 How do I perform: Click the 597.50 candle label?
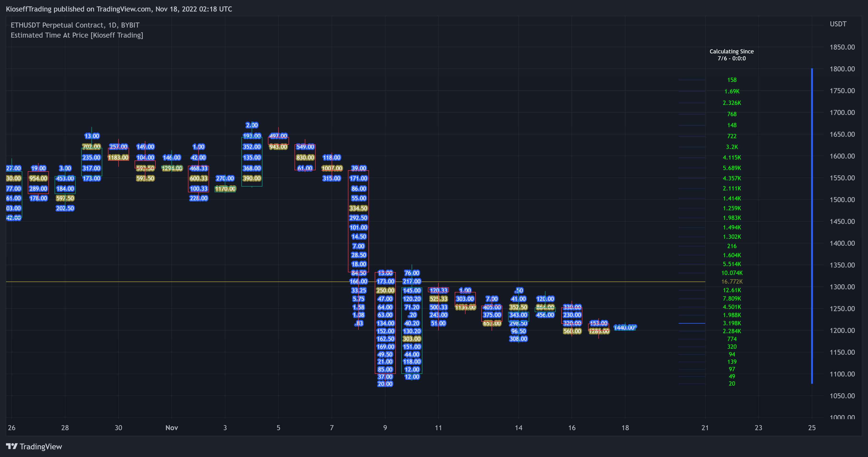click(x=65, y=198)
